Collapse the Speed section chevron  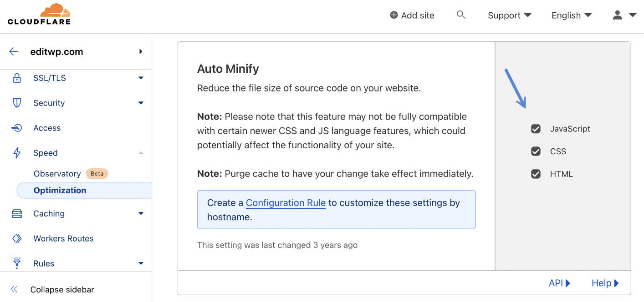click(x=141, y=153)
